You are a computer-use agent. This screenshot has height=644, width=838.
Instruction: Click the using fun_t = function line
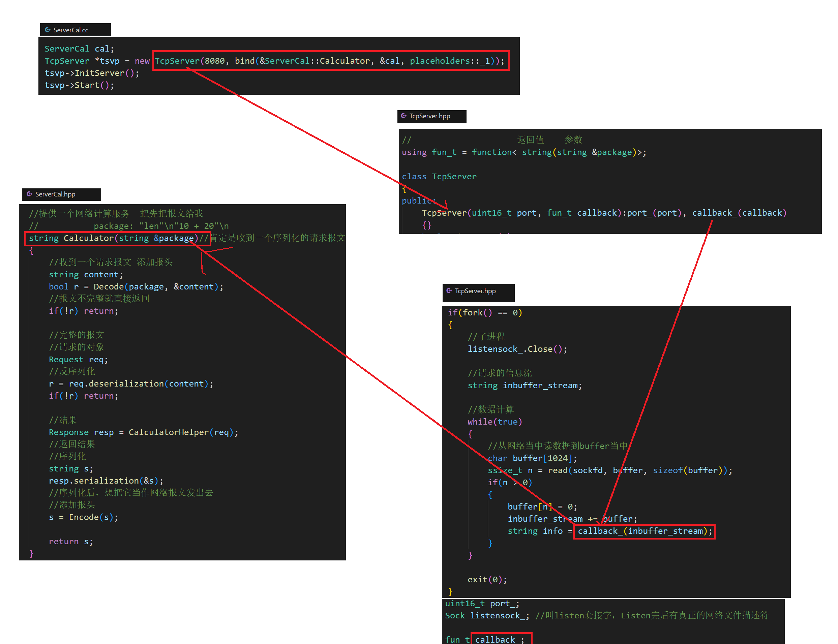[523, 153]
